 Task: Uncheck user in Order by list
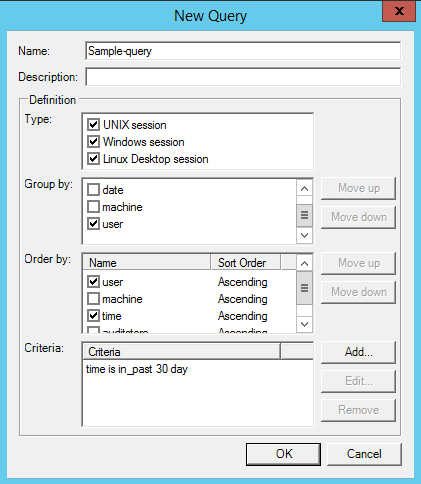[x=93, y=282]
